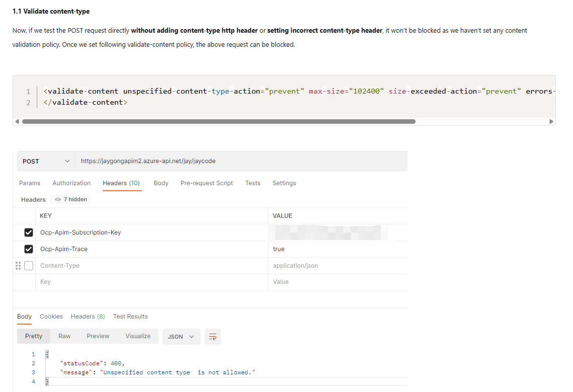Click the Ocp-Apim-Trace key text

[x=64, y=249]
